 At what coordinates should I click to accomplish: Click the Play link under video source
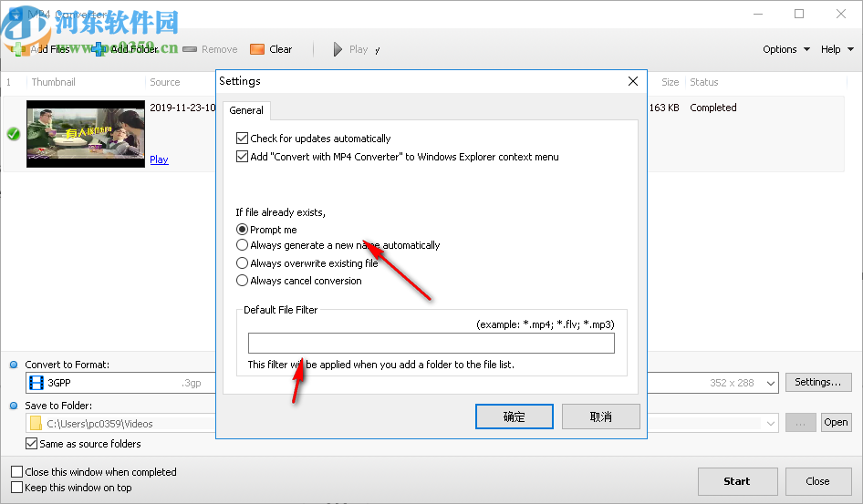[159, 159]
